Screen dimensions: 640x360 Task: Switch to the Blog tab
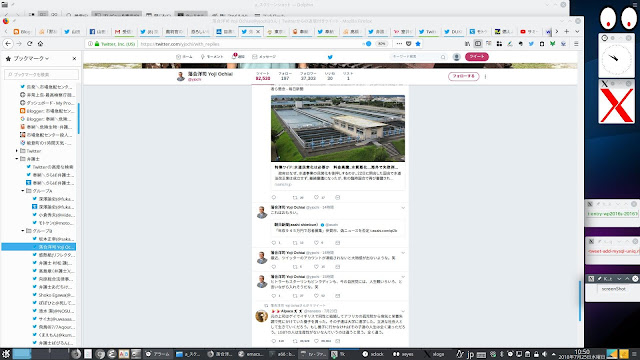click(x=22, y=31)
